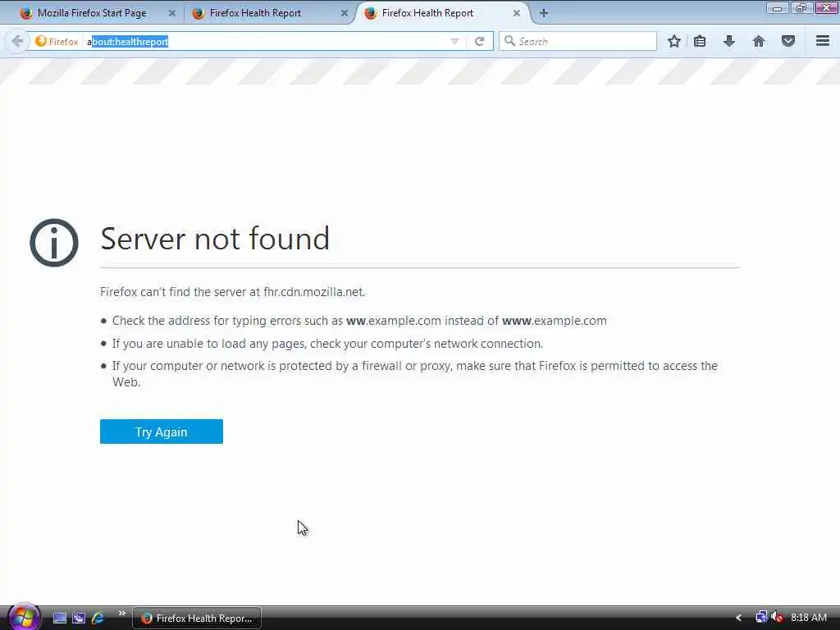Open the Windows Start orb

(24, 617)
